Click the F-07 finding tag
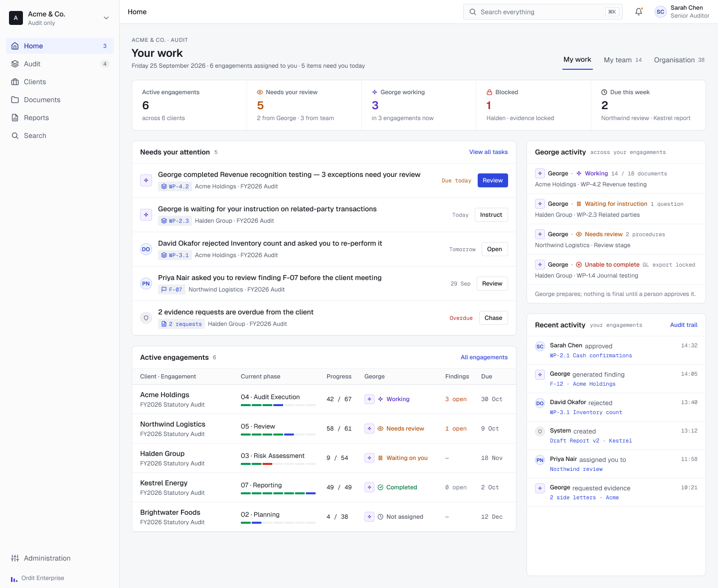Viewport: 718px width, 588px height. (x=172, y=290)
